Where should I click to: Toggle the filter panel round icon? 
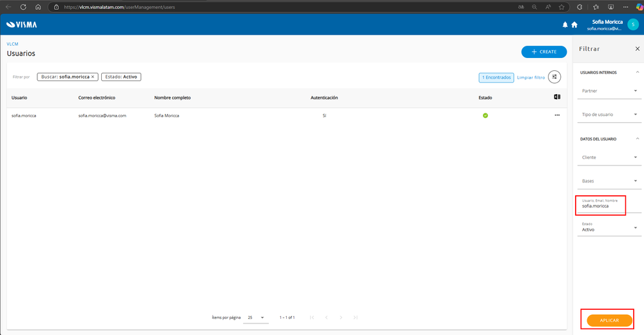point(554,77)
